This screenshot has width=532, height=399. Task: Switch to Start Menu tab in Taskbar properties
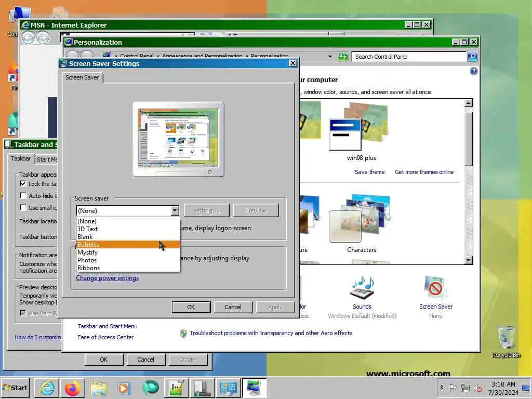tap(47, 159)
